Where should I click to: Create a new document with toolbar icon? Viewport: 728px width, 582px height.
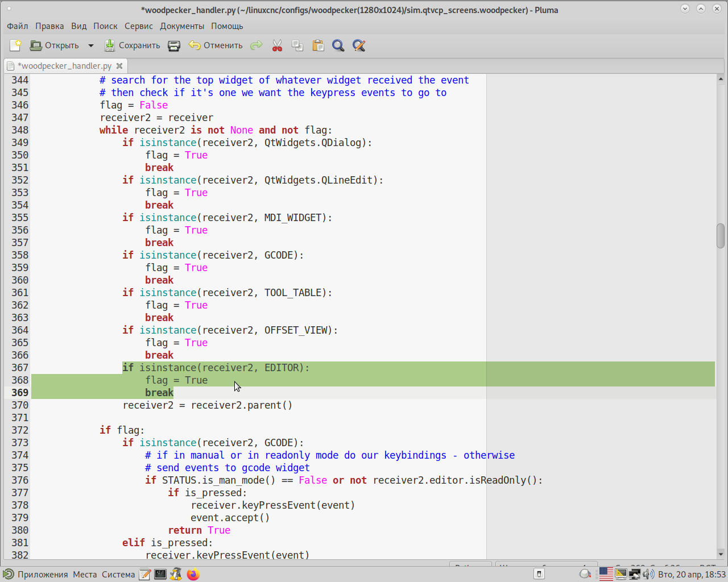point(16,45)
